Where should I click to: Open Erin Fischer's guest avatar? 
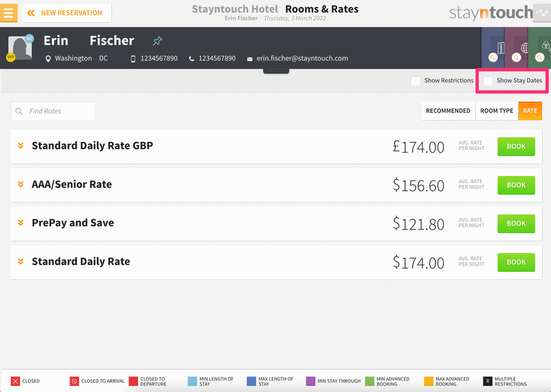20,48
